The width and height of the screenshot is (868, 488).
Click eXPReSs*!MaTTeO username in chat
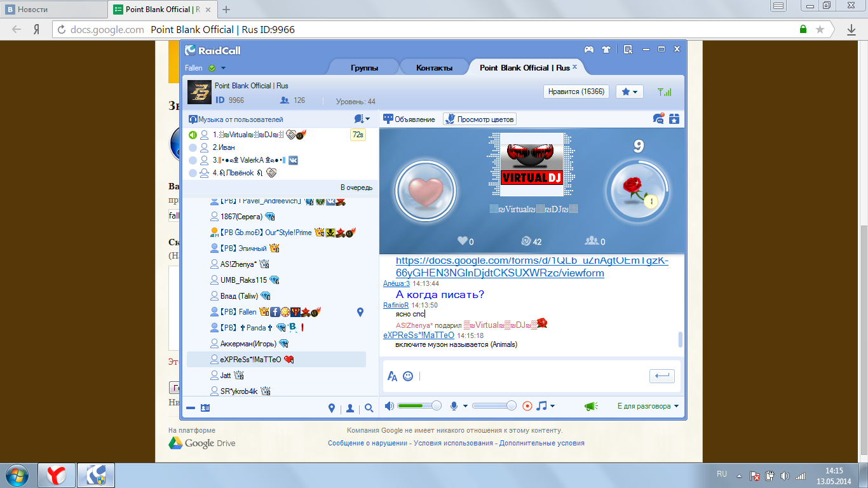(x=419, y=335)
